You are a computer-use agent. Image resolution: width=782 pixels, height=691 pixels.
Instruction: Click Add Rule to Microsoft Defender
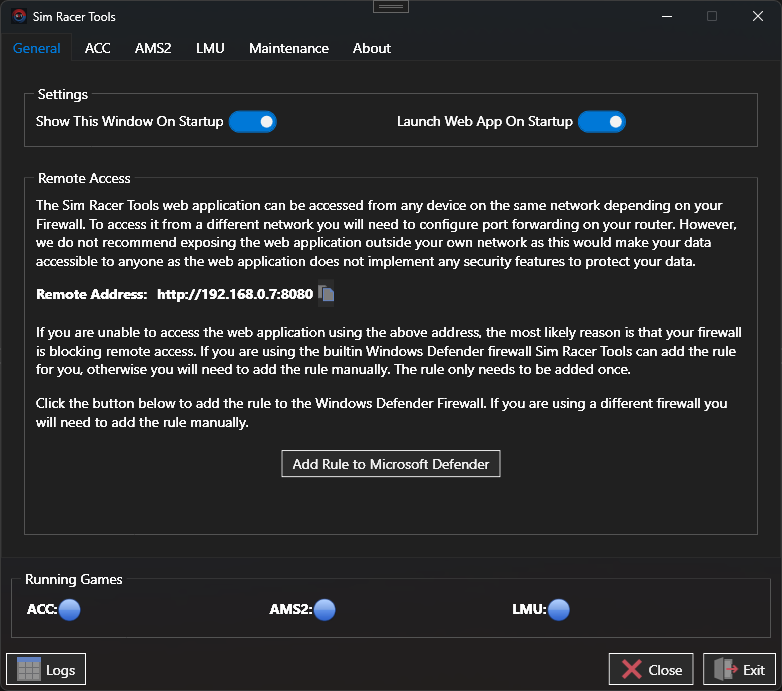[x=390, y=464]
